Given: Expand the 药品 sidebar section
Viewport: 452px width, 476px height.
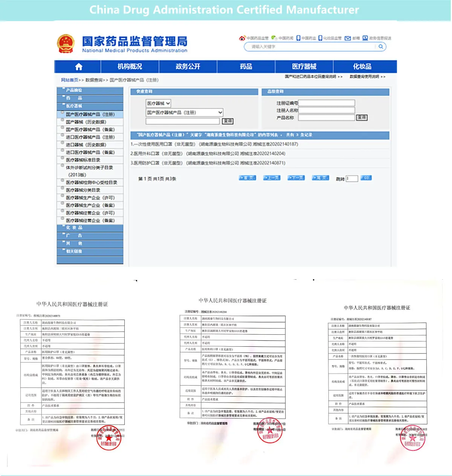Looking at the screenshot, I should click(x=90, y=98).
